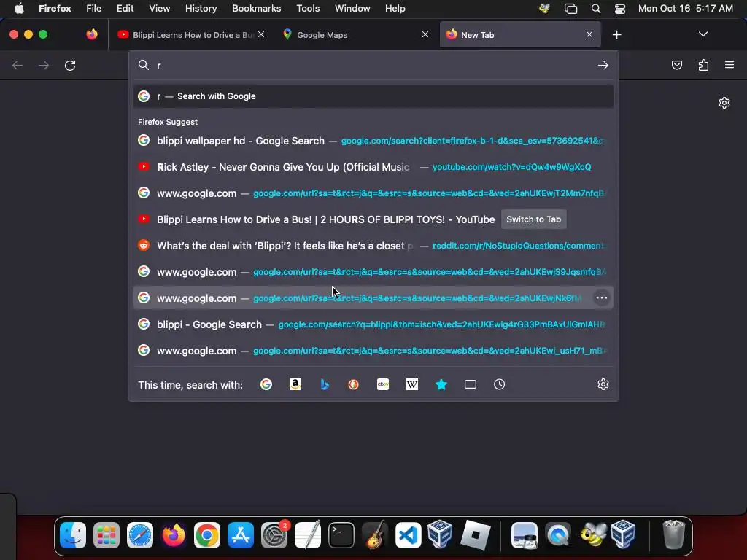The width and height of the screenshot is (747, 560).
Task: Open the Help menu
Action: [395, 9]
